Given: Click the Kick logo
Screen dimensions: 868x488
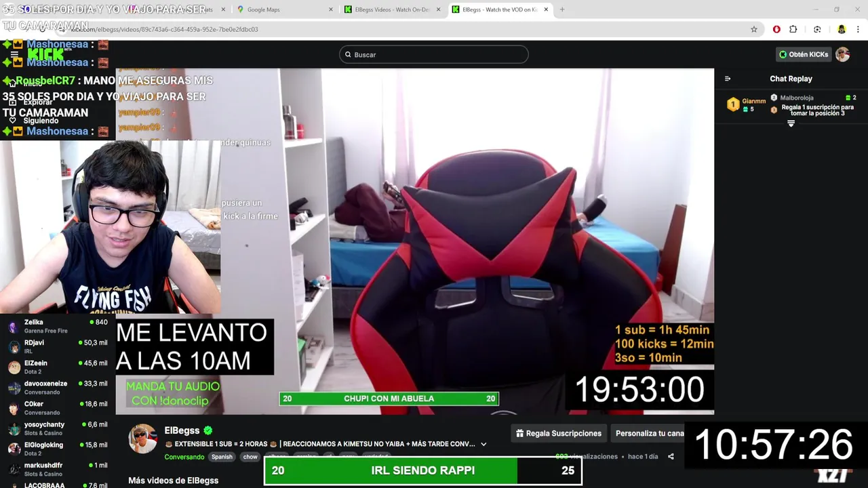Looking at the screenshot, I should [x=45, y=54].
